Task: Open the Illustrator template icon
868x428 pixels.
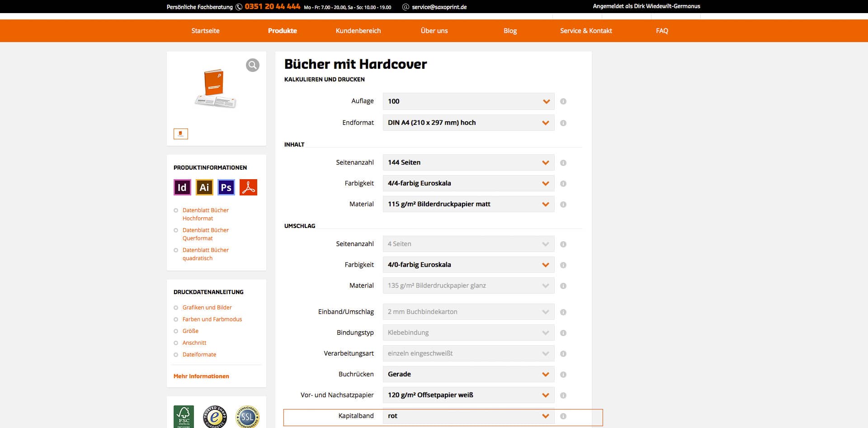Action: [204, 187]
